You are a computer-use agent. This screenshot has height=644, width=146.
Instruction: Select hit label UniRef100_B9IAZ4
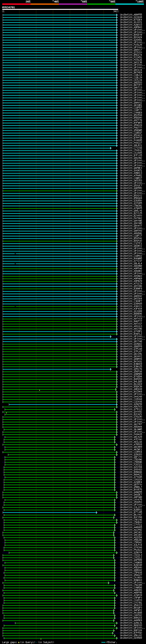pyautogui.click(x=131, y=37)
